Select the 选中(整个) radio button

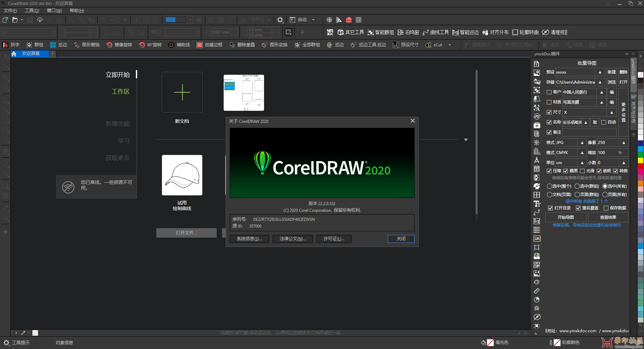(549, 186)
